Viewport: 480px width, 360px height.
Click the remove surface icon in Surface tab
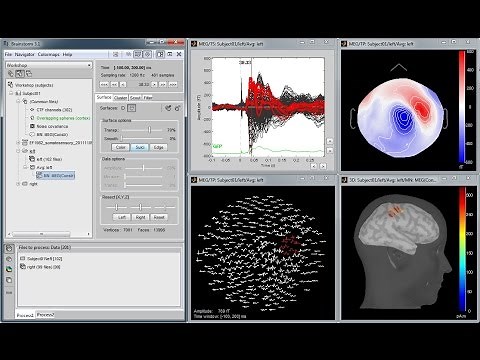tap(178, 108)
